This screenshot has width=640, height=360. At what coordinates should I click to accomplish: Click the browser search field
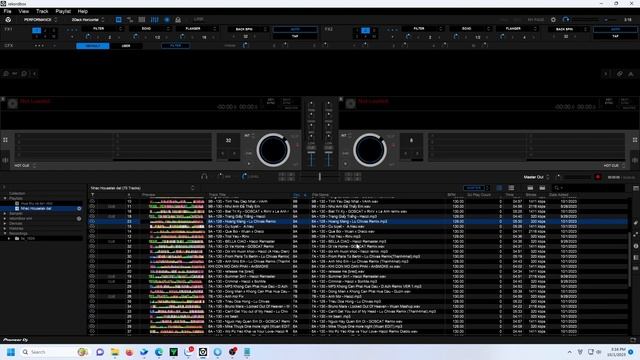[x=589, y=188]
